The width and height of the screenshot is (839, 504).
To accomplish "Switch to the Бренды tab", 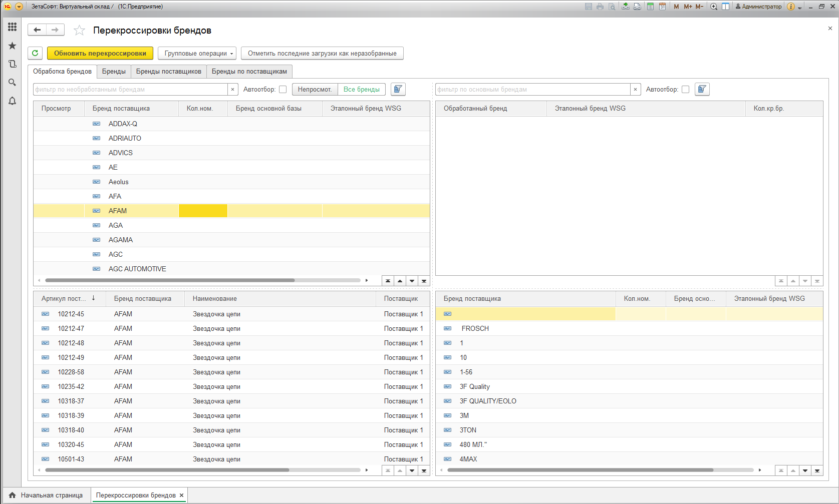I will [114, 72].
